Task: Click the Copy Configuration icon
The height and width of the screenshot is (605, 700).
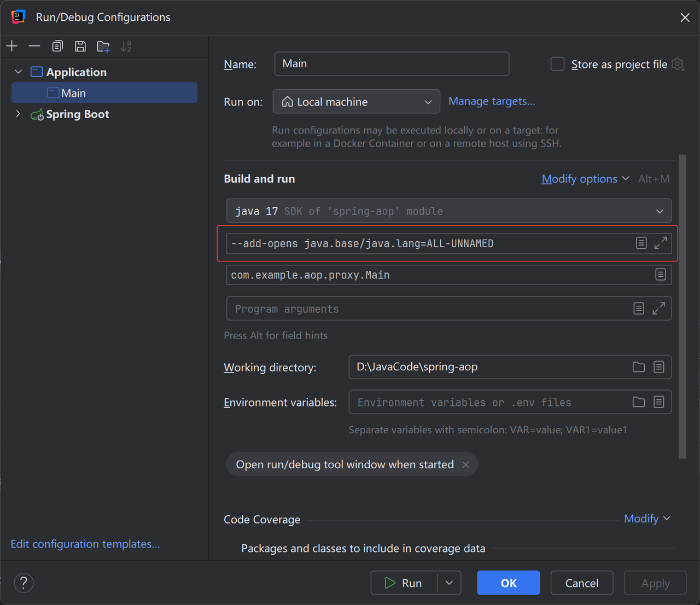Action: point(57,46)
